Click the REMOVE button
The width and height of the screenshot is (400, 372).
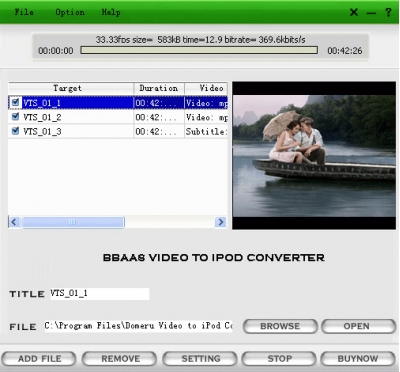click(x=119, y=359)
